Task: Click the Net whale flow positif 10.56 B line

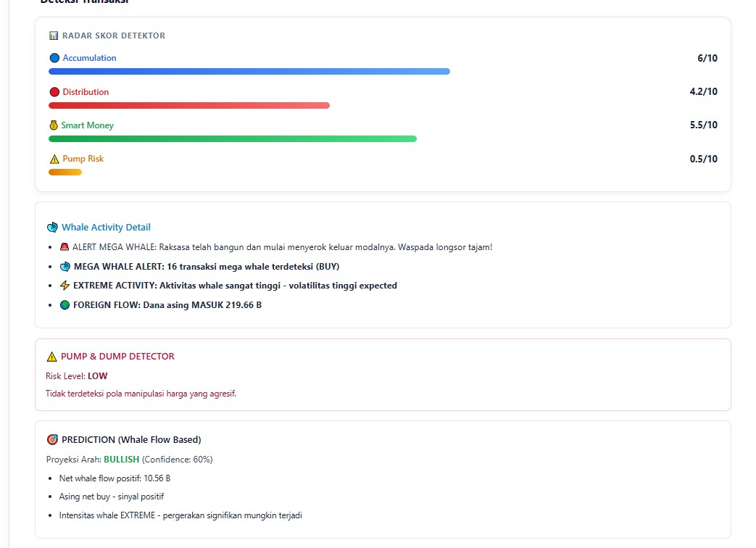Action: click(x=115, y=478)
